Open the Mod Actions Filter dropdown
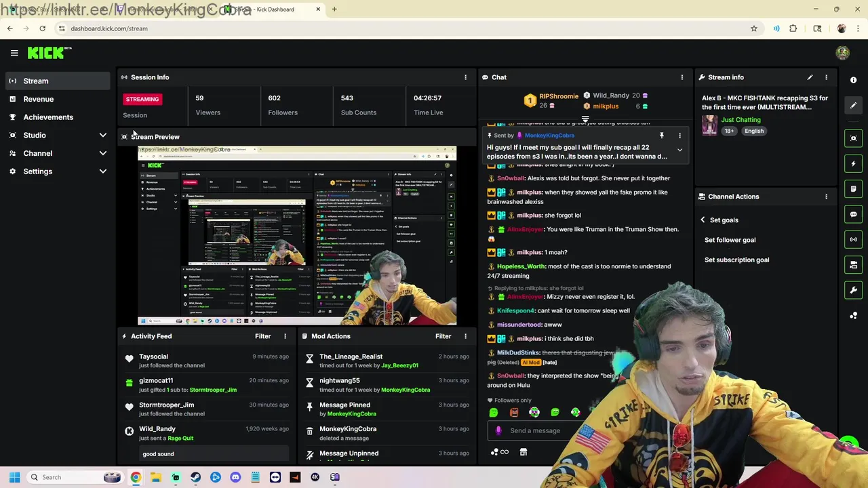 pos(443,336)
